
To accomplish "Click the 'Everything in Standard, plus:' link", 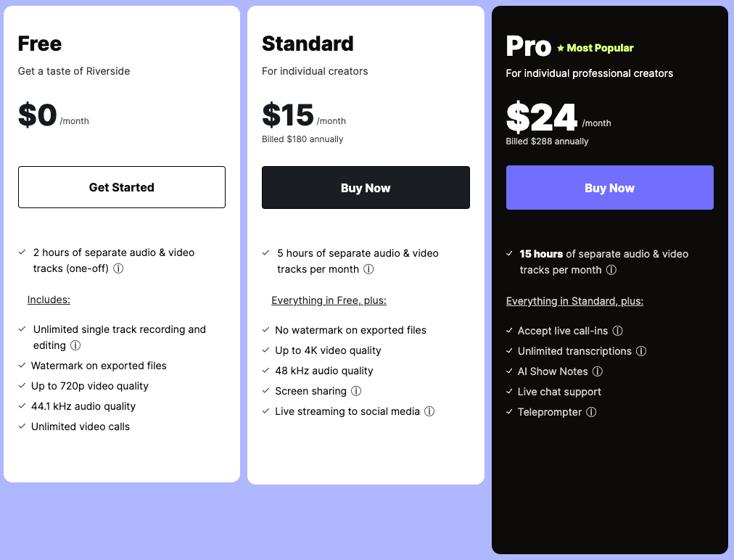I will coord(574,301).
